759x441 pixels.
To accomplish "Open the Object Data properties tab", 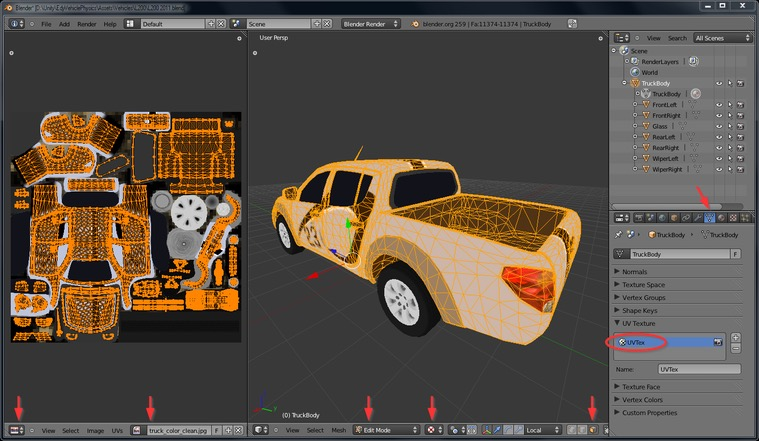I will click(709, 217).
